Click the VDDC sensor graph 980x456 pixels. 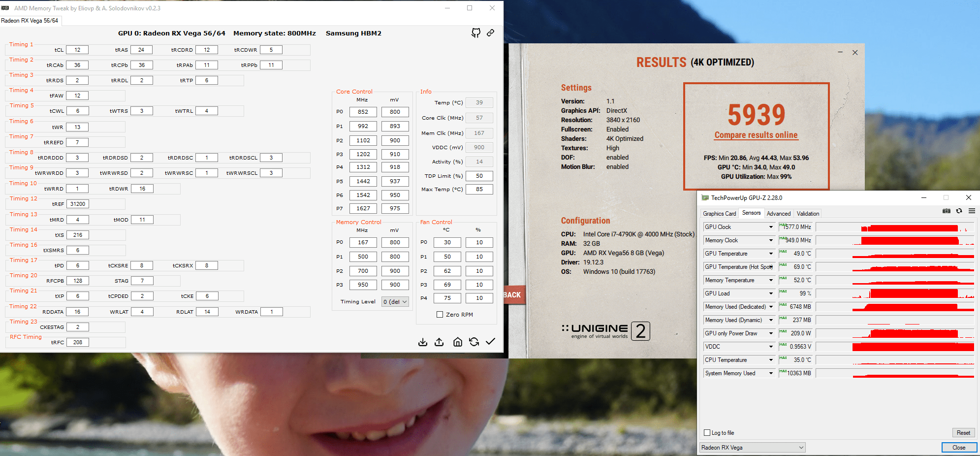pyautogui.click(x=895, y=347)
